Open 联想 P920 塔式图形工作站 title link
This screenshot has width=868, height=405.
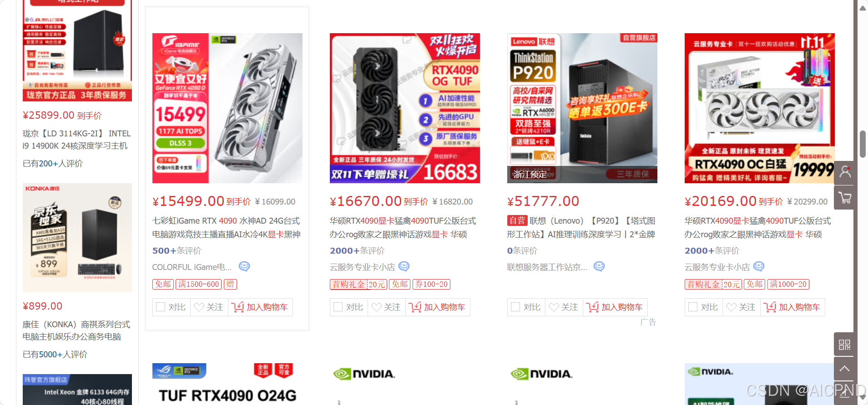(581, 227)
